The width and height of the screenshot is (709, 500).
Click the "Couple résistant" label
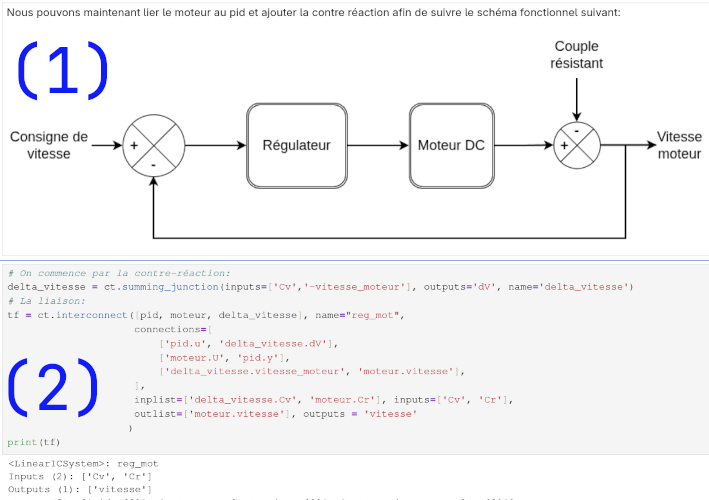pyautogui.click(x=577, y=55)
